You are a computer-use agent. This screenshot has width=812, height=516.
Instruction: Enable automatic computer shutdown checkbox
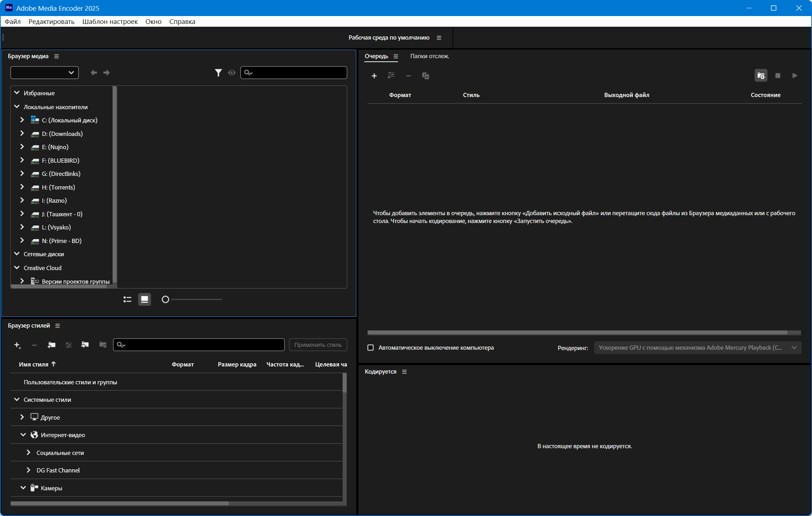click(x=371, y=348)
